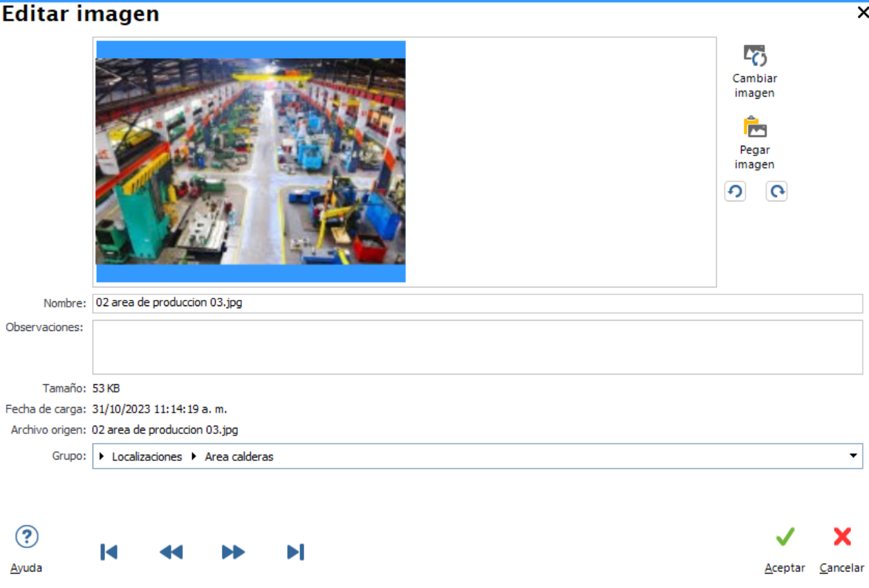Expand Area calderas breadcrumb arrow in Grupo

tap(196, 457)
